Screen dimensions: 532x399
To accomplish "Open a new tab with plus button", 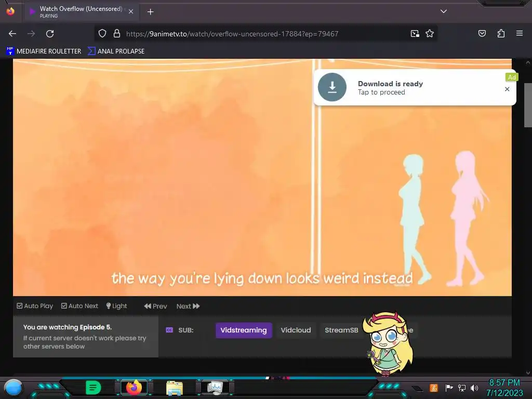I will (150, 12).
